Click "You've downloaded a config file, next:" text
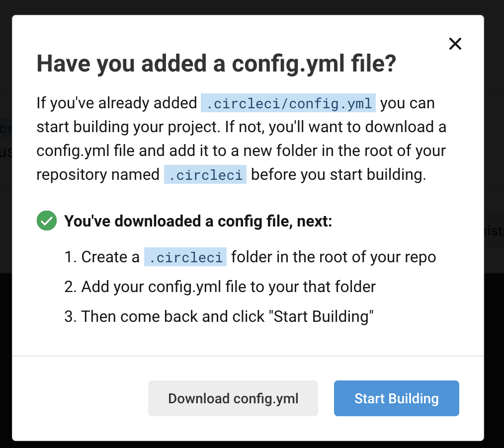Viewport: 504px width, 448px height. [198, 222]
